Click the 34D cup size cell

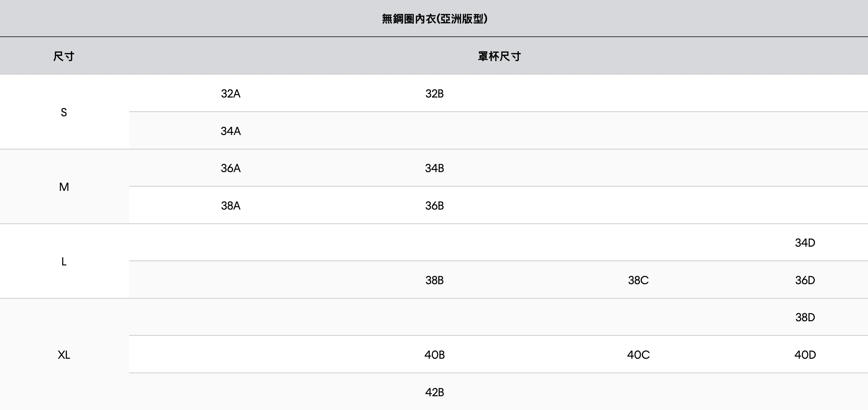[x=805, y=243]
